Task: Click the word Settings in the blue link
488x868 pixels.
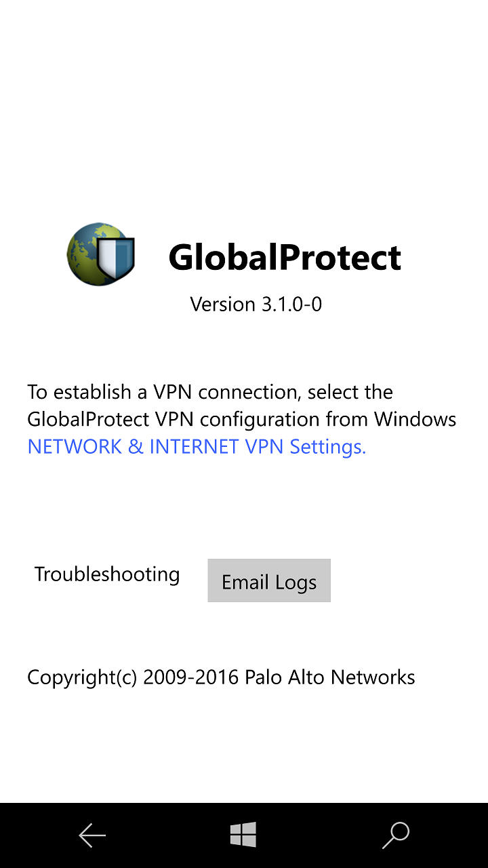Action: (327, 447)
